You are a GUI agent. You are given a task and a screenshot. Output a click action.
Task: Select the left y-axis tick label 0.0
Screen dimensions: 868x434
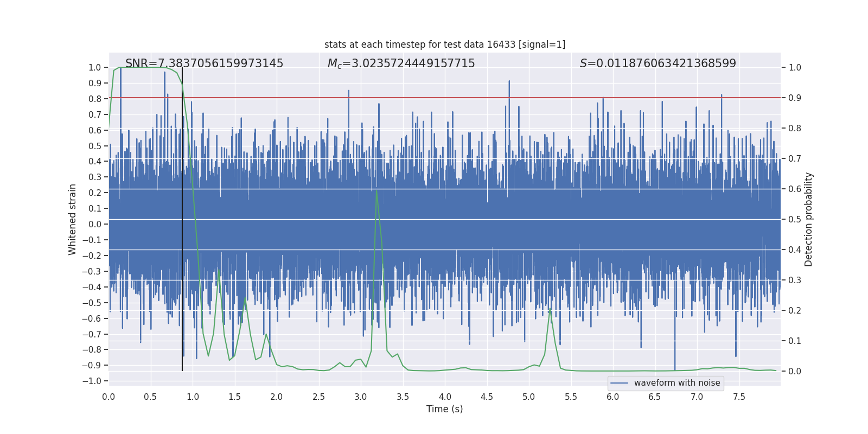point(95,224)
